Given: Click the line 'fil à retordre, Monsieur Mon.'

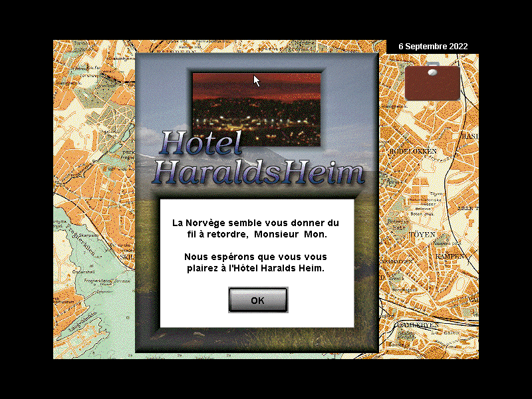Looking at the screenshot, I should [x=257, y=234].
